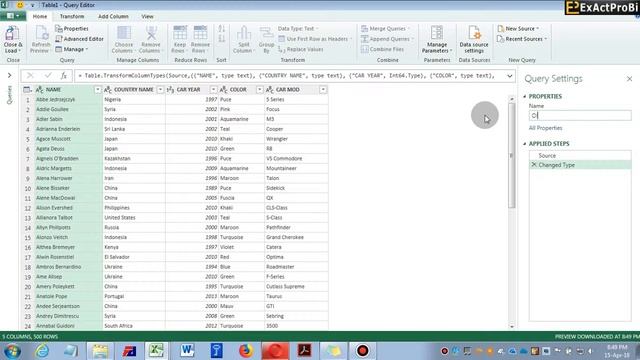
Task: Confirm formula with the checkmark icon
Action: [x=48, y=76]
